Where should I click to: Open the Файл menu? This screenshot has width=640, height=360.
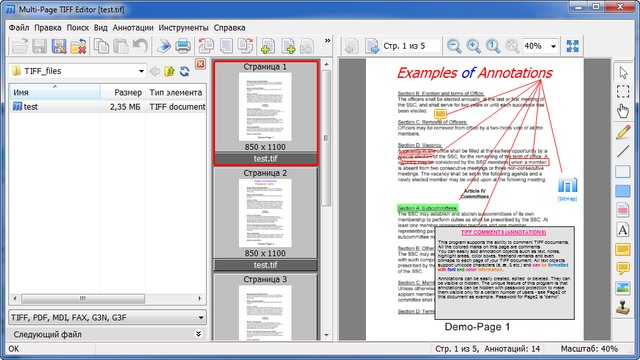[19, 28]
